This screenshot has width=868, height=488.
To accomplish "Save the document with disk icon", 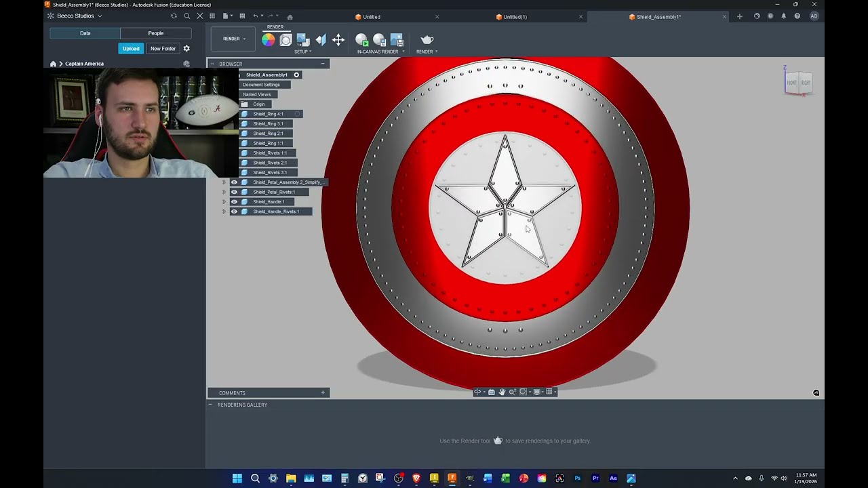I will point(242,16).
